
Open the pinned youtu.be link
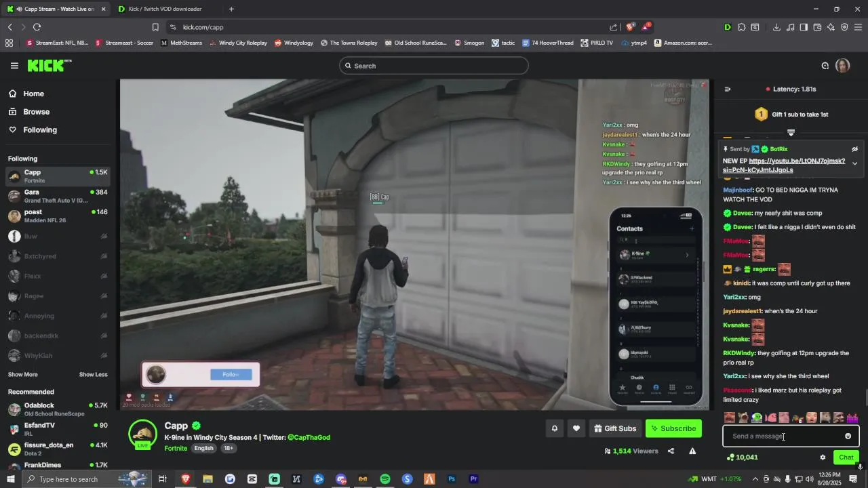(x=784, y=166)
